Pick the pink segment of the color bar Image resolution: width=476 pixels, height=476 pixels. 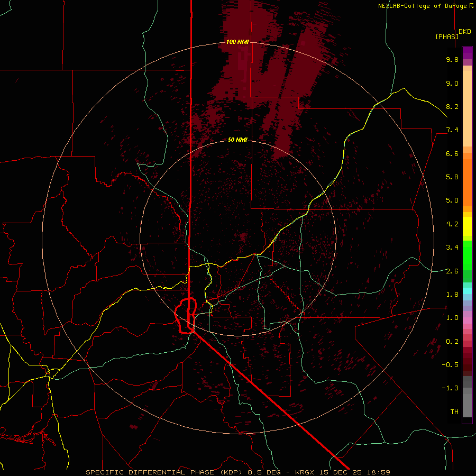(467, 321)
